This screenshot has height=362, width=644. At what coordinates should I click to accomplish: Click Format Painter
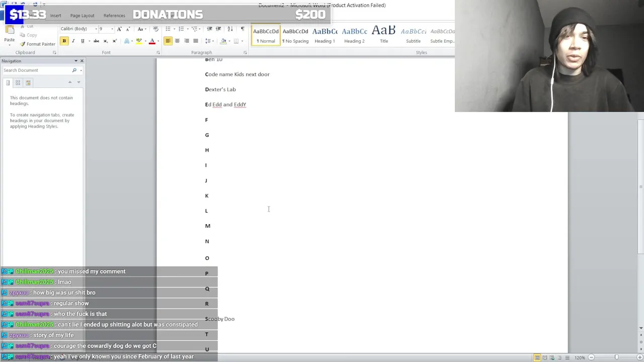37,44
